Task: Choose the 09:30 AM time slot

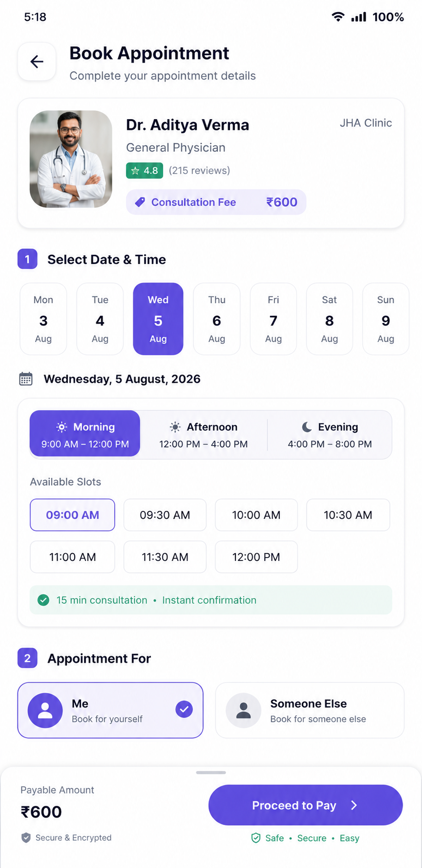Action: point(165,515)
